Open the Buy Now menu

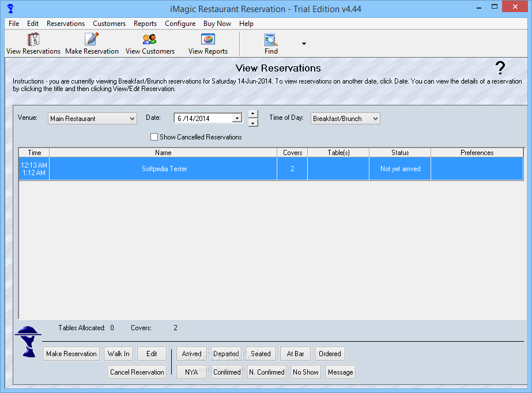[217, 24]
